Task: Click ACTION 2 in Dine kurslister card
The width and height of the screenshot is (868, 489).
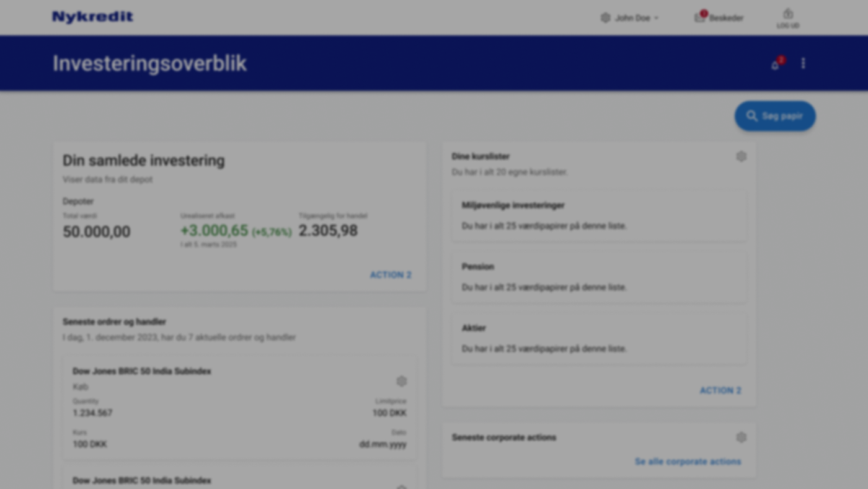Action: [x=720, y=390]
